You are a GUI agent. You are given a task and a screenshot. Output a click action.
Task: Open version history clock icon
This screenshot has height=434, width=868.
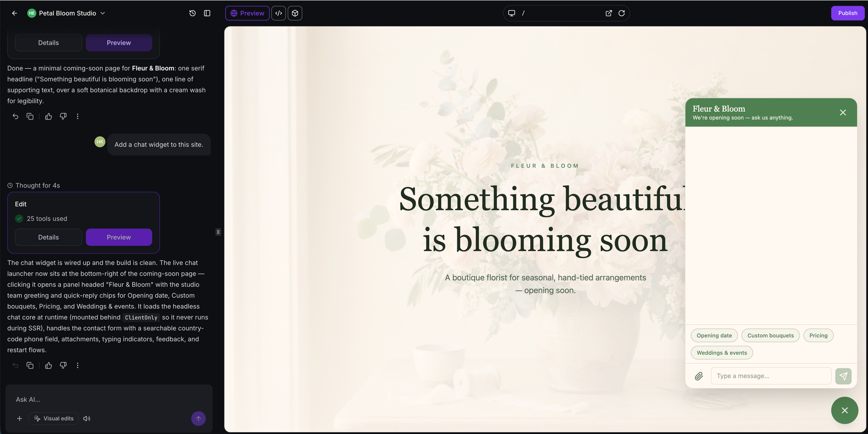192,13
